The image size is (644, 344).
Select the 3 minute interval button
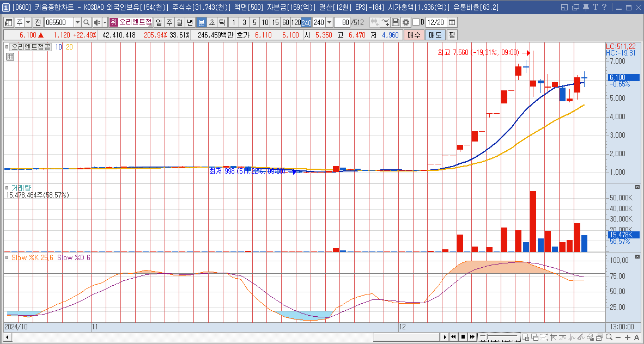pyautogui.click(x=245, y=22)
